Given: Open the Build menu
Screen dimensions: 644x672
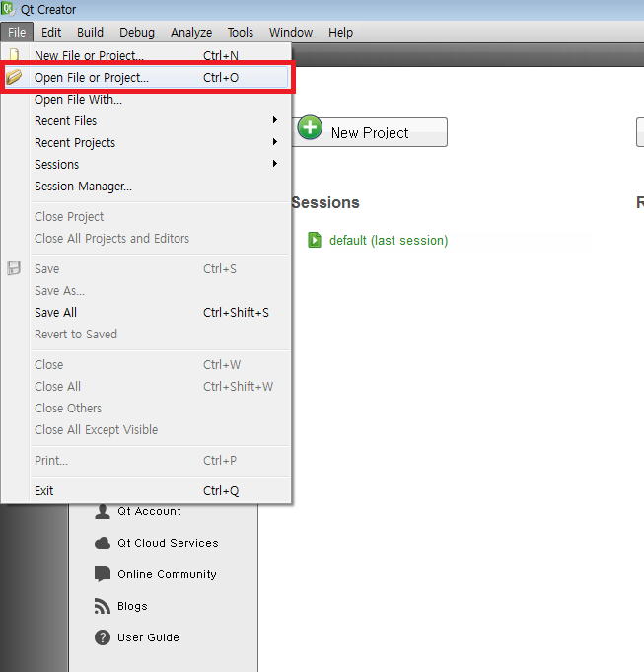Looking at the screenshot, I should [x=91, y=33].
